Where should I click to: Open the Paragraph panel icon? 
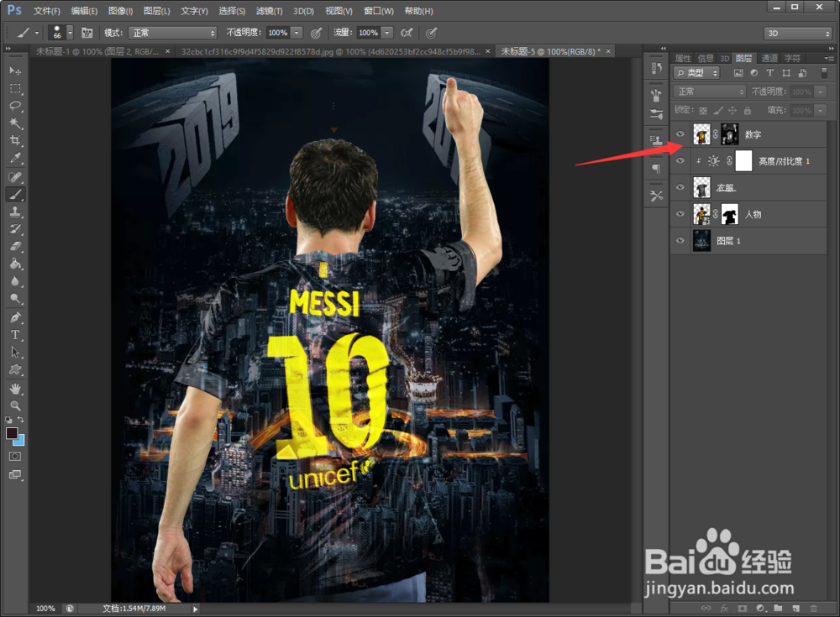[x=656, y=169]
